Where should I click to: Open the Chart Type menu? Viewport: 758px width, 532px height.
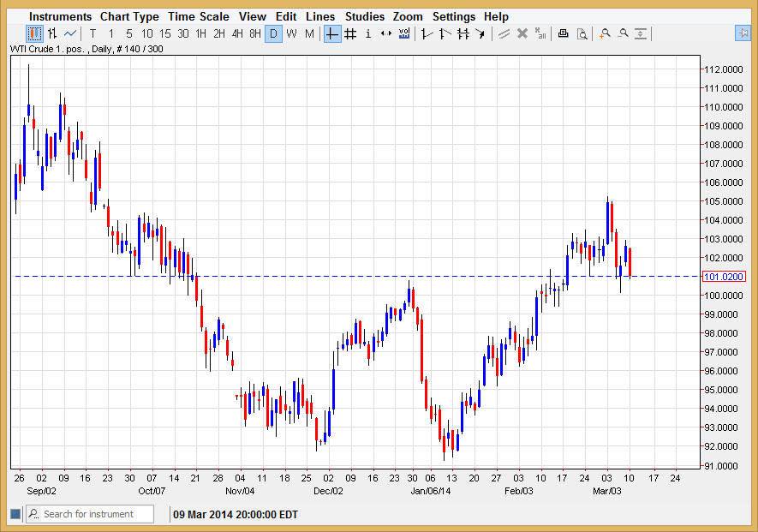pyautogui.click(x=129, y=16)
